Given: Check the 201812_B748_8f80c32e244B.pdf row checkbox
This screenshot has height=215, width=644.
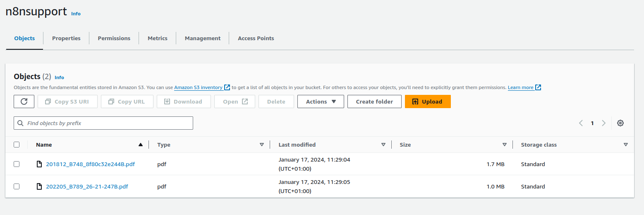Looking at the screenshot, I should point(17,164).
